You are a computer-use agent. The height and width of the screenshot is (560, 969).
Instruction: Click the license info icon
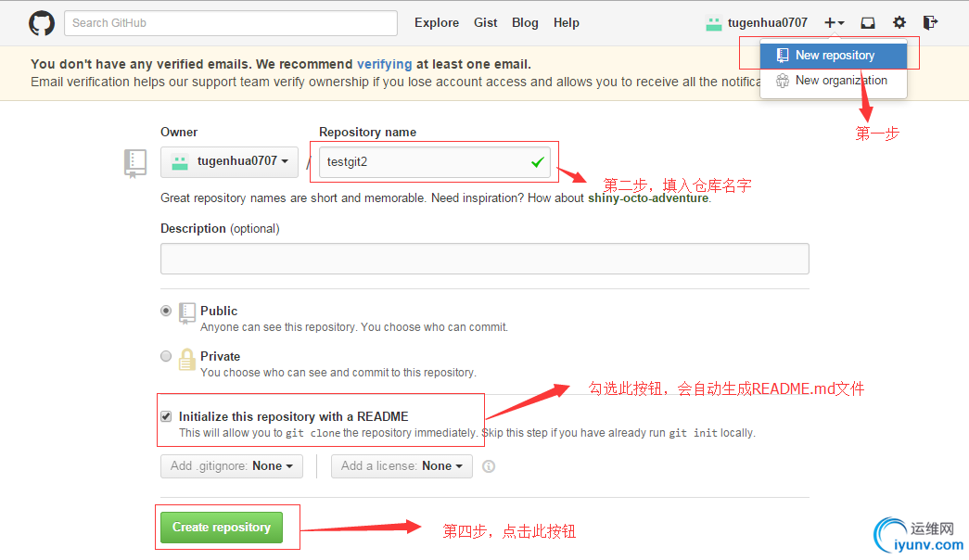(x=488, y=466)
